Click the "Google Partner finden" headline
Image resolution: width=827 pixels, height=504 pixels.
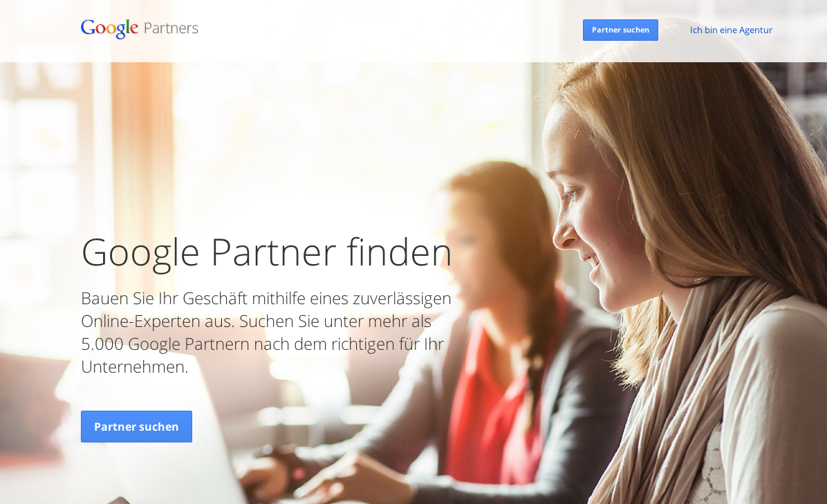[x=266, y=253]
